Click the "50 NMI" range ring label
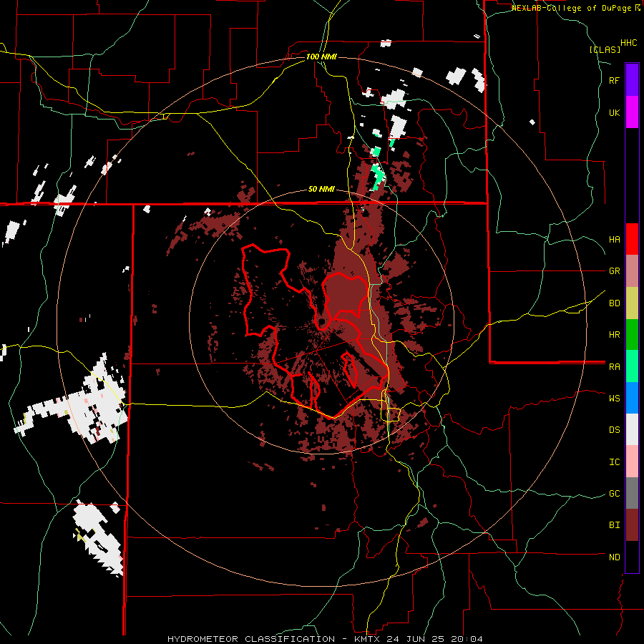Viewport: 644px width, 644px height. (321, 190)
